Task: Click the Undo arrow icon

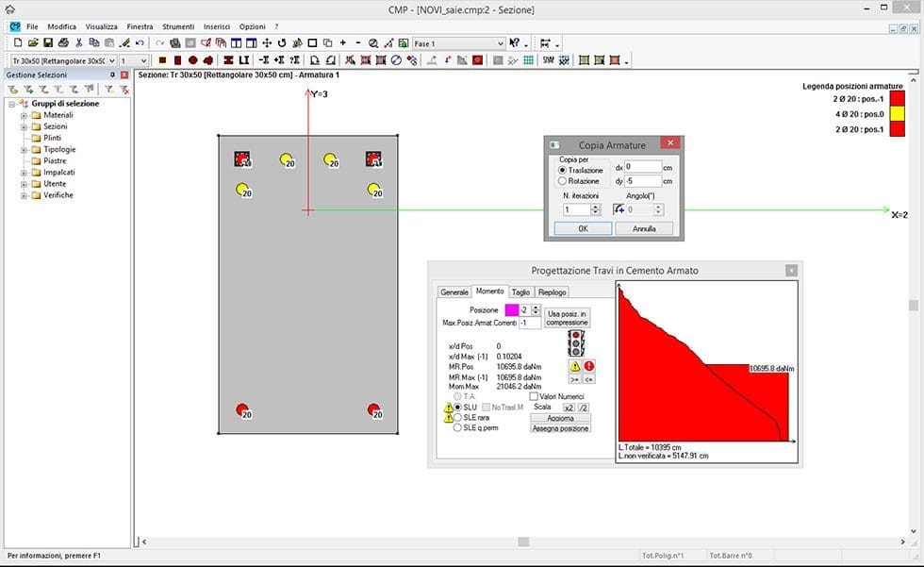Action: (x=140, y=43)
